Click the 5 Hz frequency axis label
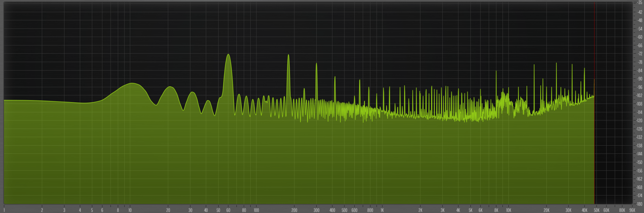 pos(92,210)
